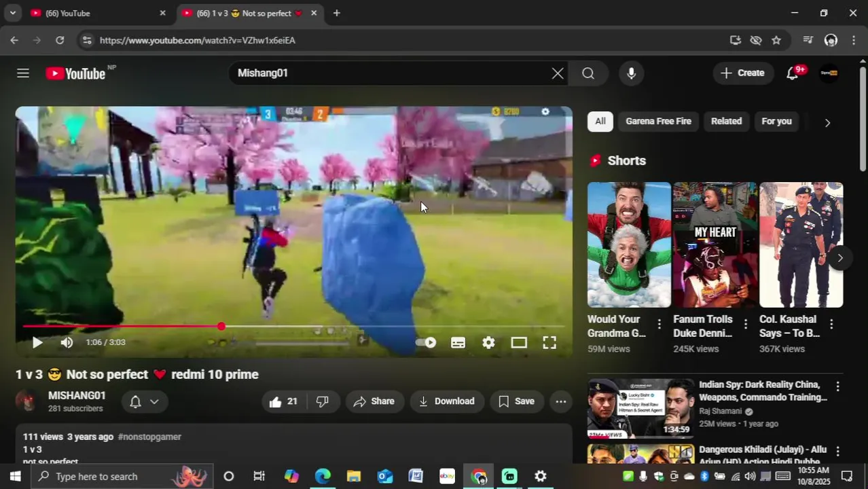The height and width of the screenshot is (489, 868).
Task: Select the Garena Free Fire chip
Action: pos(658,122)
